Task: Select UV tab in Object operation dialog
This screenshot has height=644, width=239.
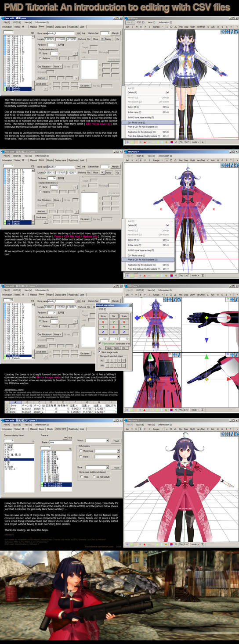Action: click(x=124, y=347)
